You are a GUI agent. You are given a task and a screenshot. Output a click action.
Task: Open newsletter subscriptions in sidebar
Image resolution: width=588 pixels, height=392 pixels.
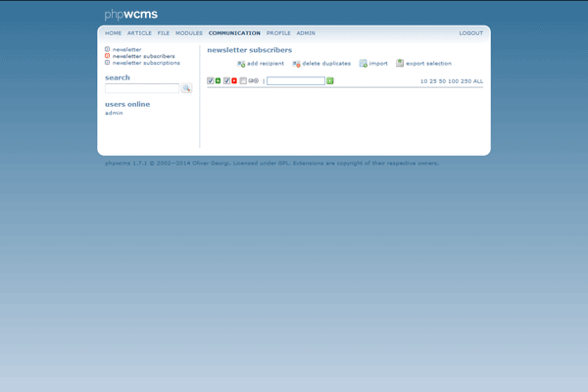[146, 63]
